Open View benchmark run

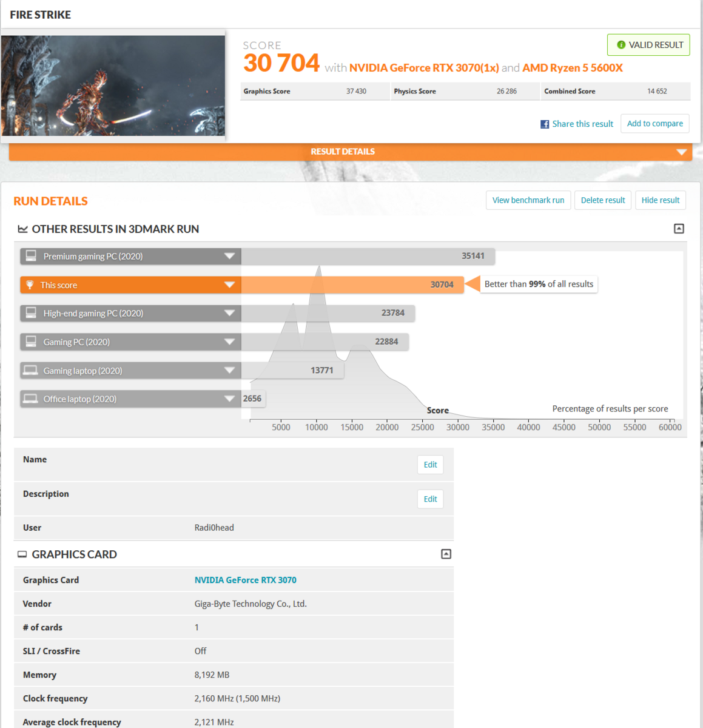[x=528, y=200]
